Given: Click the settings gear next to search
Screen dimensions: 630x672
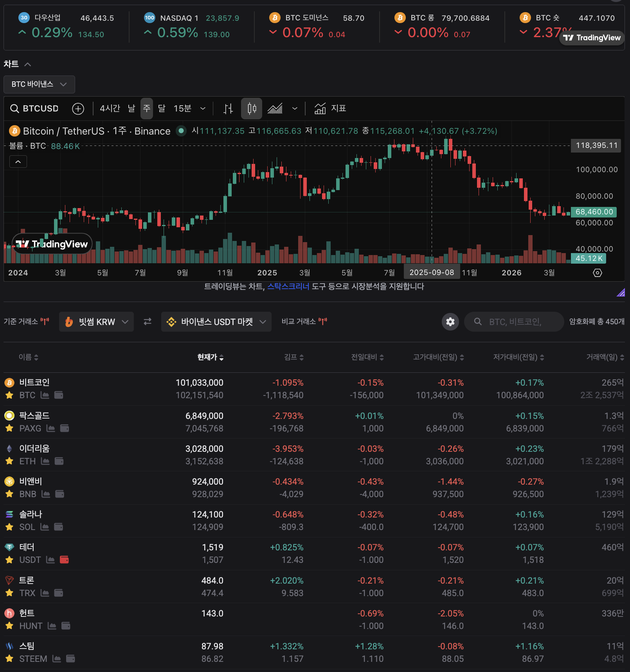Looking at the screenshot, I should pos(450,322).
